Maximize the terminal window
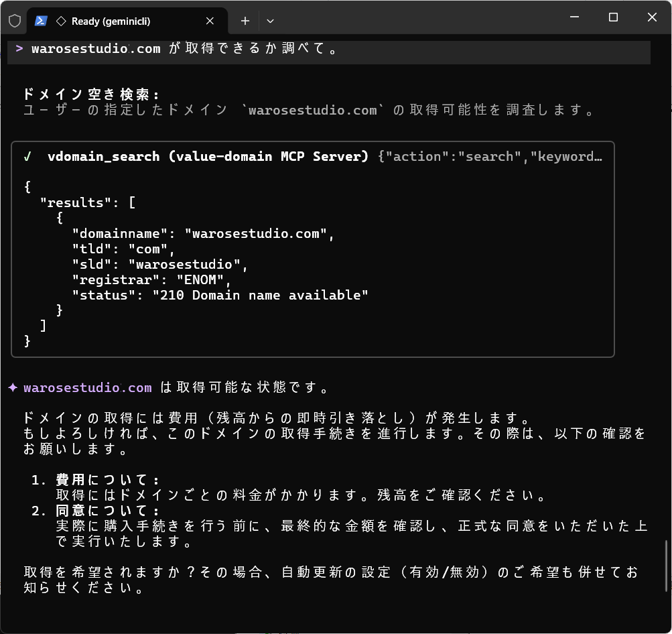This screenshot has height=634, width=672. click(x=613, y=17)
